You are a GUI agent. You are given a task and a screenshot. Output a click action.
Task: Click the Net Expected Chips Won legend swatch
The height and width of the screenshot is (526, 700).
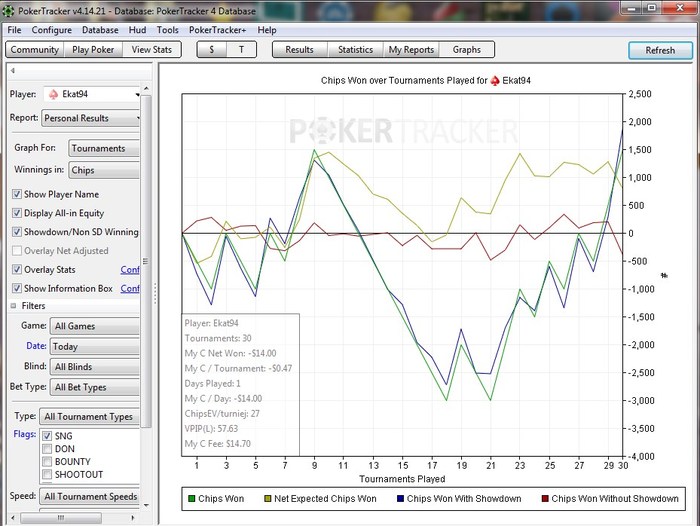pyautogui.click(x=267, y=499)
